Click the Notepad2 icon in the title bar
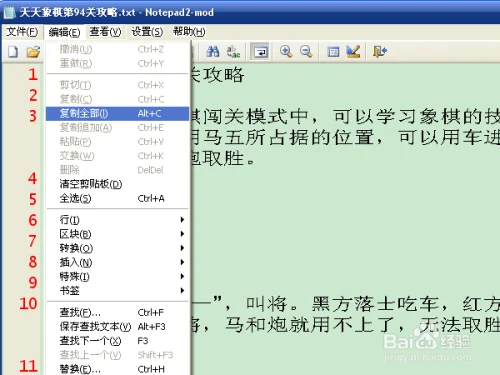The height and width of the screenshot is (375, 500). click(x=9, y=12)
